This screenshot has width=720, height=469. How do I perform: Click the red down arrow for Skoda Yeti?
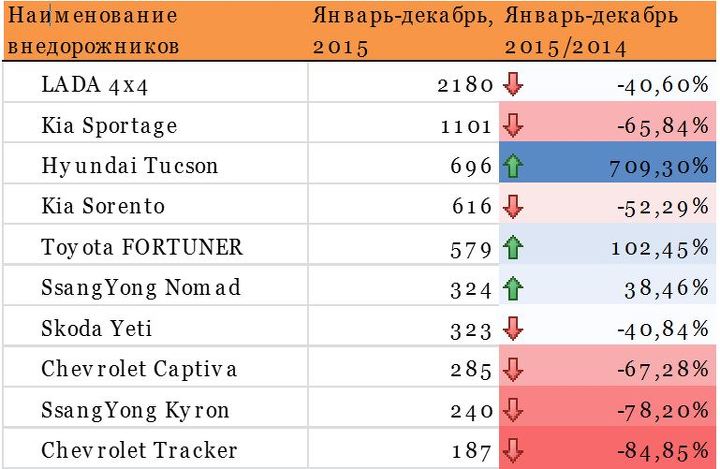click(514, 328)
